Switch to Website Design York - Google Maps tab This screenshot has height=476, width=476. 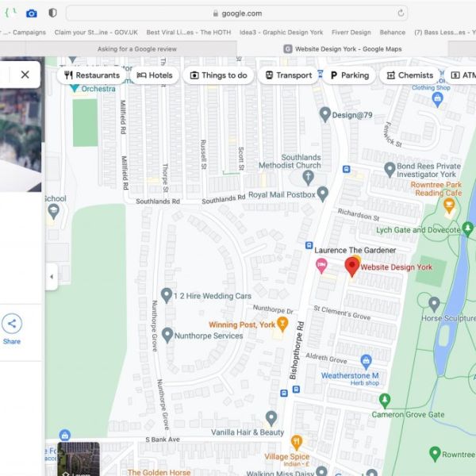pos(343,49)
